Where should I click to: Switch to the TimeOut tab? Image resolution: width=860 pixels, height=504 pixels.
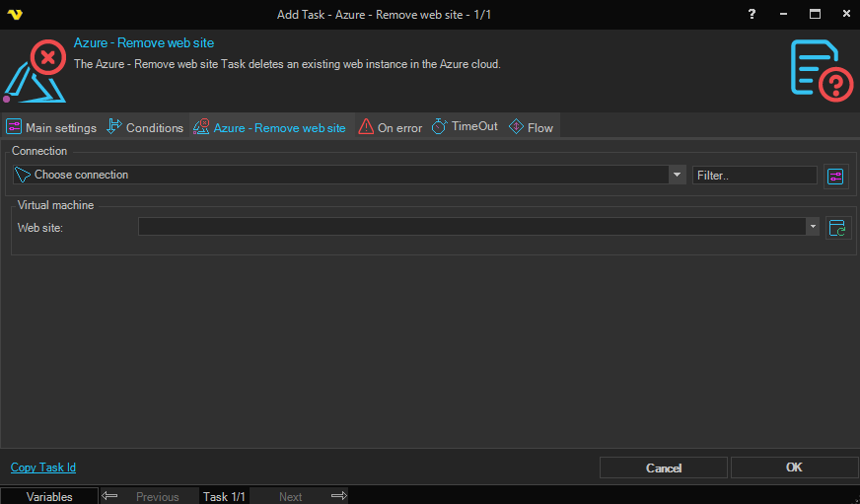465,127
